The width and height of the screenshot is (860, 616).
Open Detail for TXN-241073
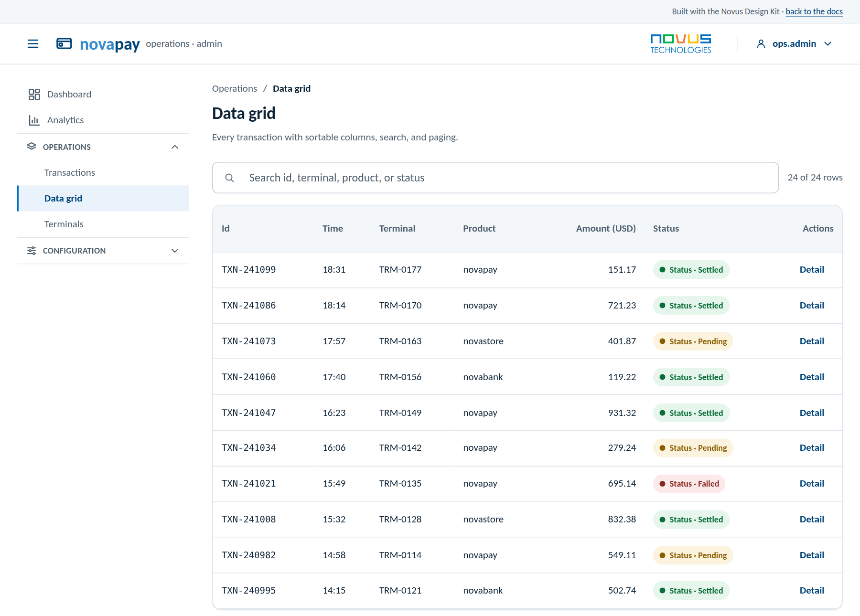[x=812, y=341]
